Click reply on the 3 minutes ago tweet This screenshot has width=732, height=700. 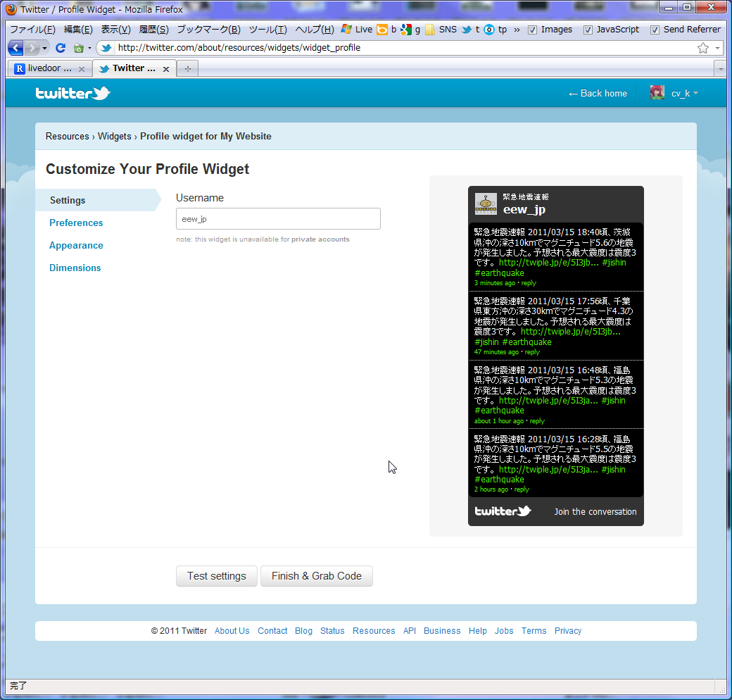click(529, 283)
